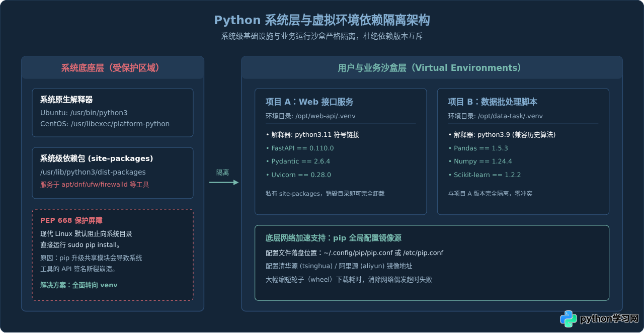Viewport: 644px width, 333px height.
Task: Click "/usr/lib/python3/dist-packages" path
Action: (x=93, y=172)
